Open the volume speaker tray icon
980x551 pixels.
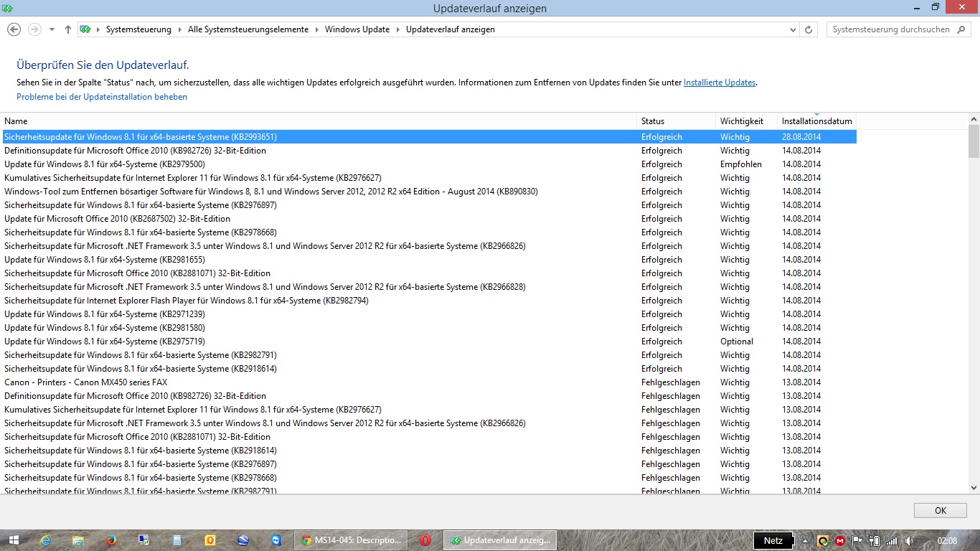tap(909, 540)
